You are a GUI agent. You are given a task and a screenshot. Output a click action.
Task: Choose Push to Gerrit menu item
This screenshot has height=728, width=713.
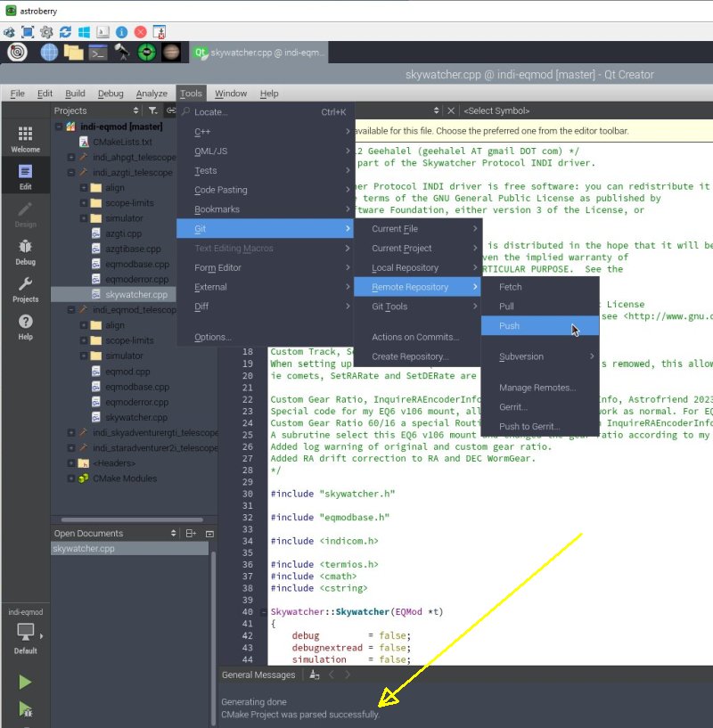point(540,426)
